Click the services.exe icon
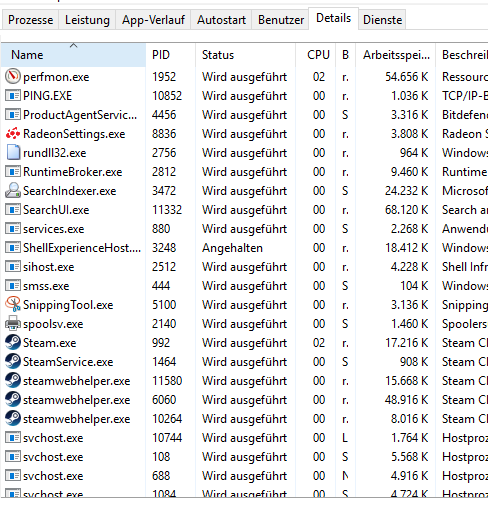Screen dimensions: 488x508 (13, 229)
